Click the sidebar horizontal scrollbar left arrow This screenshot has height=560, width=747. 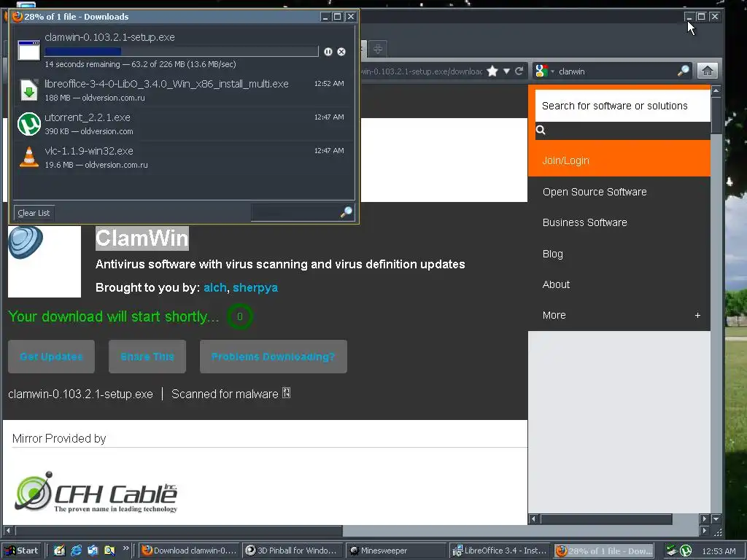point(533,518)
